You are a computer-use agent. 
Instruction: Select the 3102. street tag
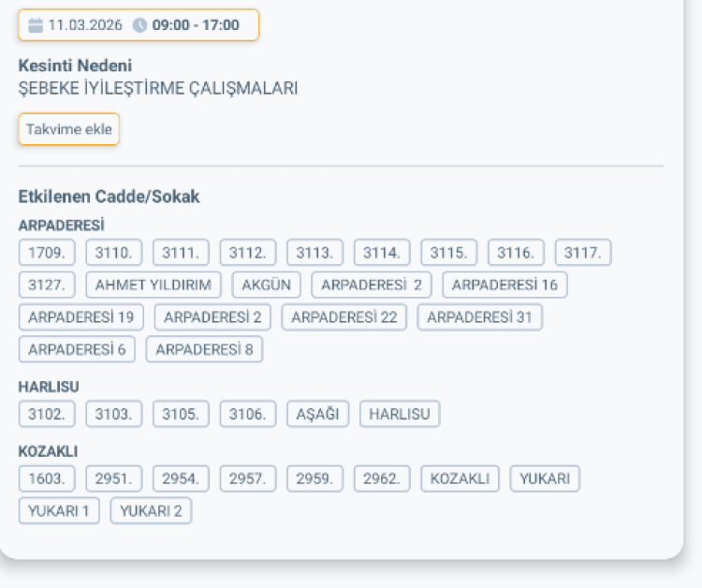(47, 414)
